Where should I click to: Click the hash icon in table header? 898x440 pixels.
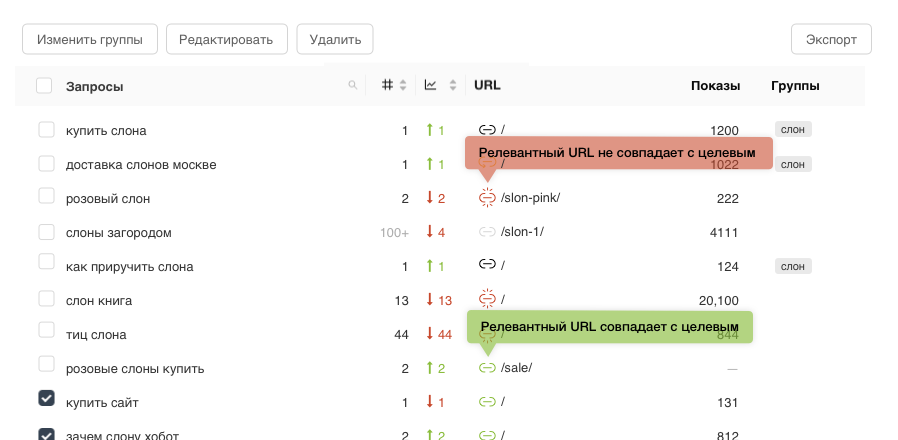coord(388,85)
